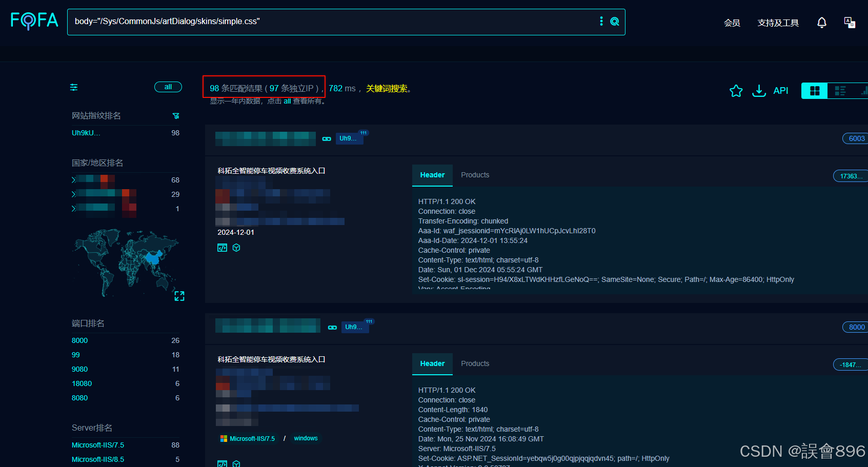Select Products tab in first result

pyautogui.click(x=475, y=175)
